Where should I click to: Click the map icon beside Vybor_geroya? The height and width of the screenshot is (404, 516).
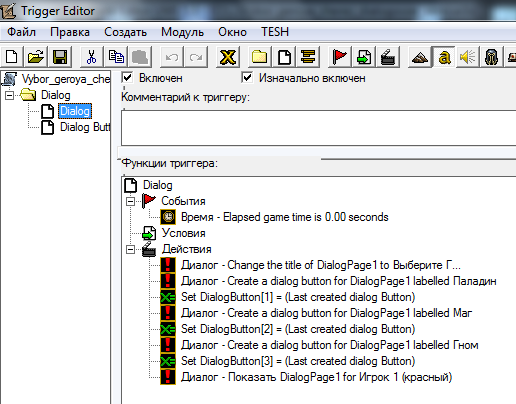coord(10,79)
